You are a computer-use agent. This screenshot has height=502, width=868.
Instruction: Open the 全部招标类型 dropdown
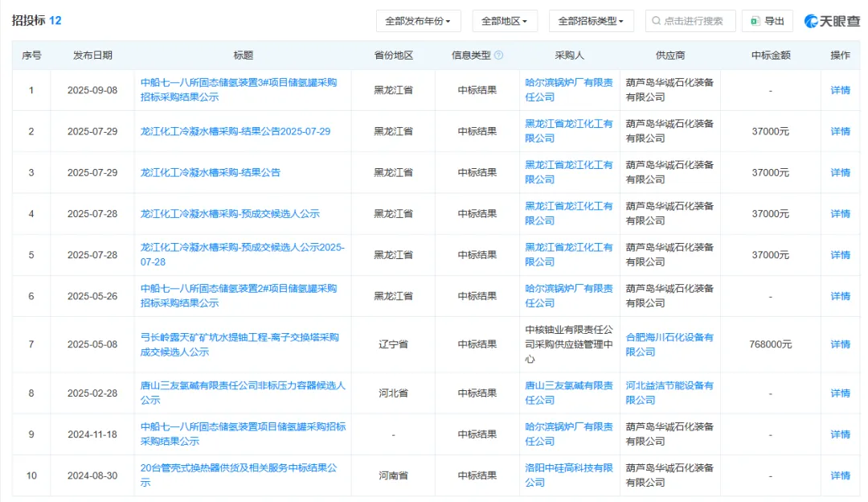tap(591, 21)
